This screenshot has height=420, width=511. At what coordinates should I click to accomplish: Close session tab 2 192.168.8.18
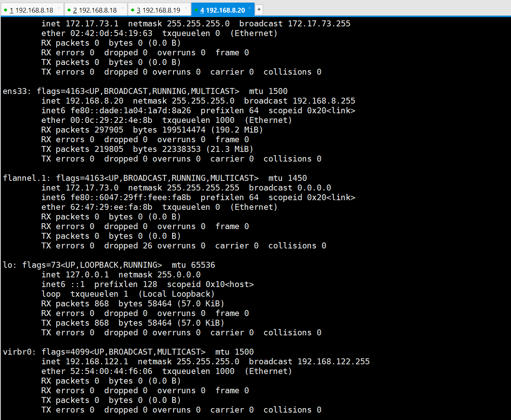[x=122, y=8]
